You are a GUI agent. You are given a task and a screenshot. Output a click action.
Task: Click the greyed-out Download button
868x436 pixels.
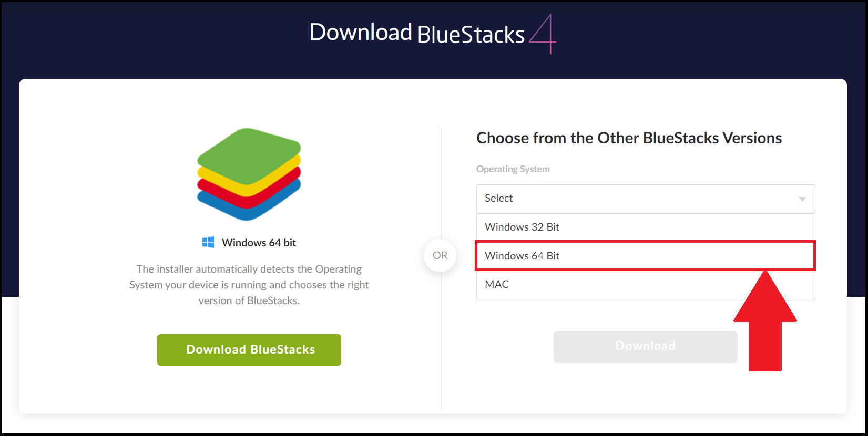[646, 347]
